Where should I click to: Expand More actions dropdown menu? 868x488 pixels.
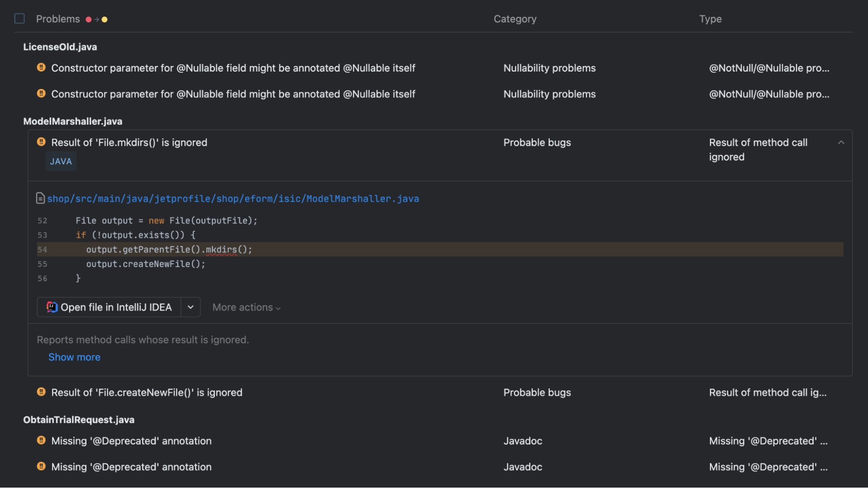pos(246,307)
